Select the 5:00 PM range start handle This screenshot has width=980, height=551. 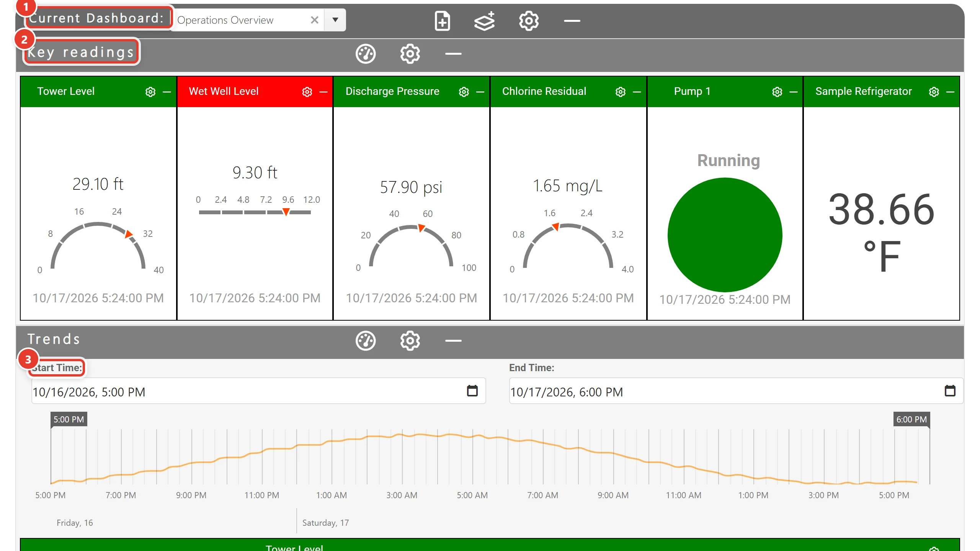tap(69, 419)
